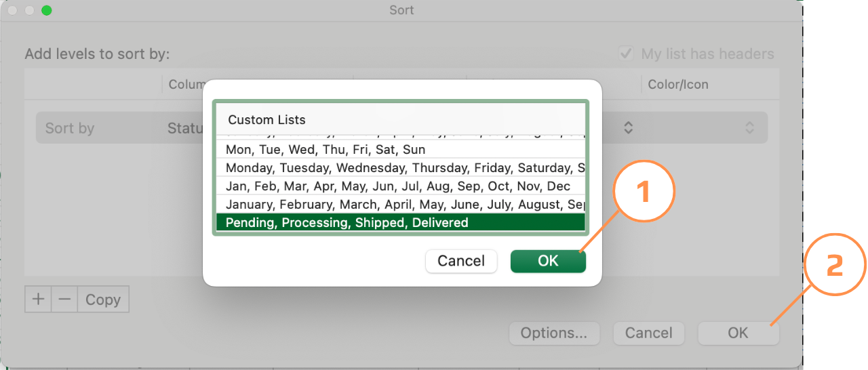Click the minus icon to remove a sort level
Screen dimensions: 868x370
point(64,300)
